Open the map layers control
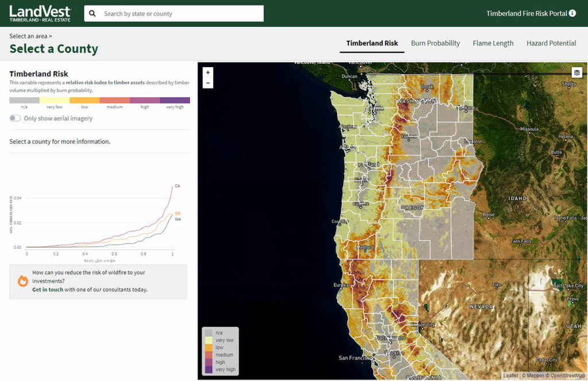The width and height of the screenshot is (588, 381). coord(577,72)
